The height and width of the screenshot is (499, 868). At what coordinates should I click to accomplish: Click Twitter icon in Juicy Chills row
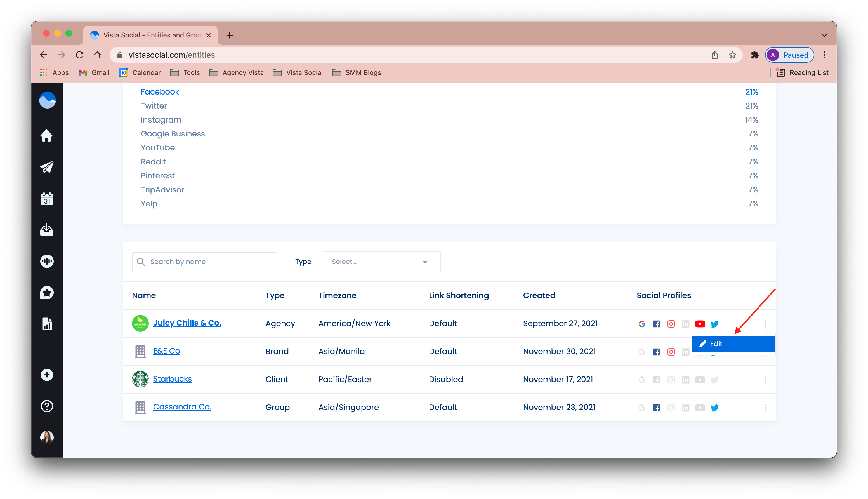click(x=714, y=324)
